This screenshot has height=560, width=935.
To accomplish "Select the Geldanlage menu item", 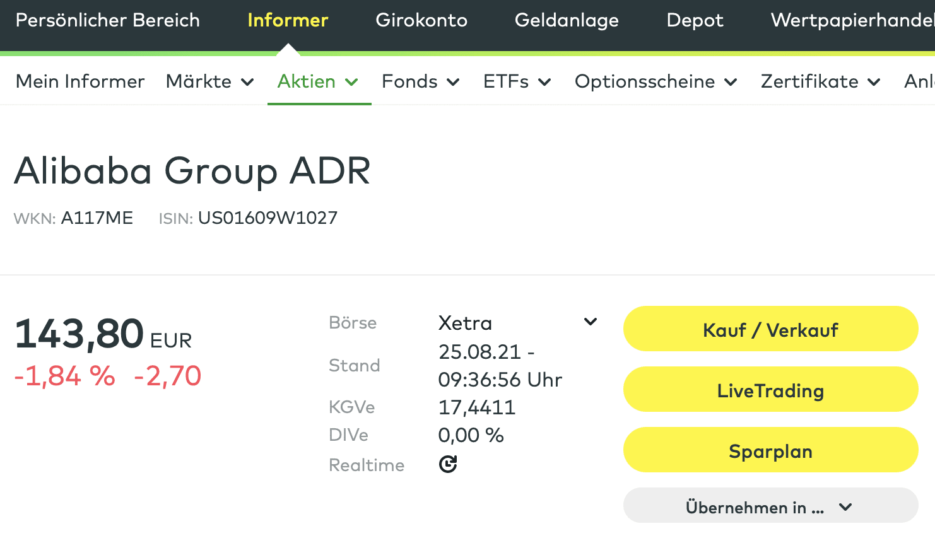I will click(566, 20).
